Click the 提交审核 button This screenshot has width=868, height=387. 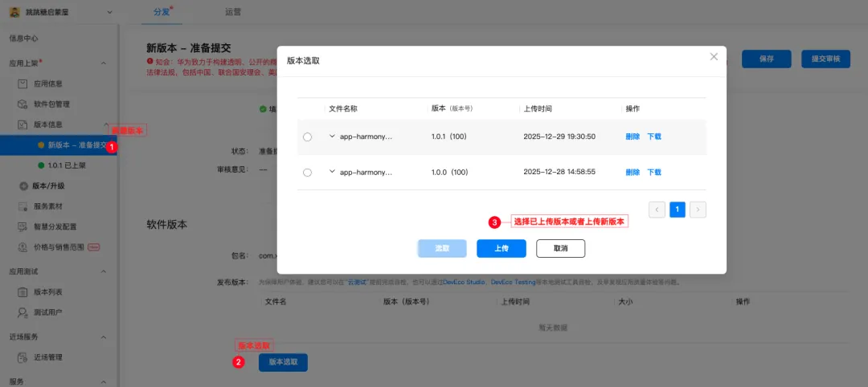click(826, 59)
